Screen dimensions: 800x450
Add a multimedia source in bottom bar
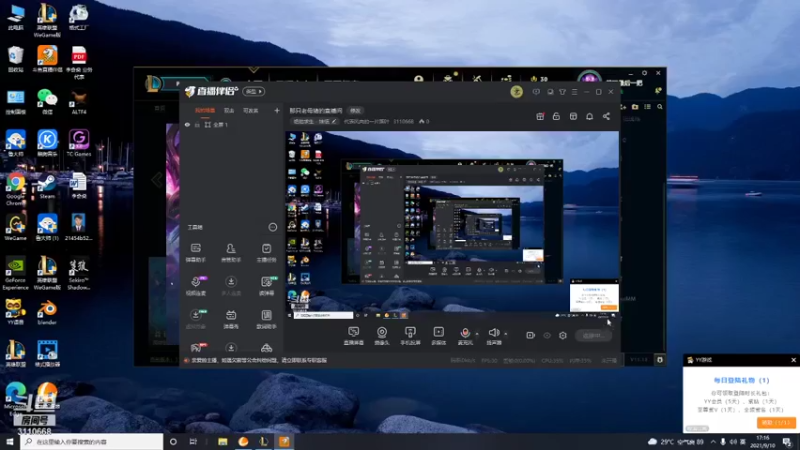(438, 336)
